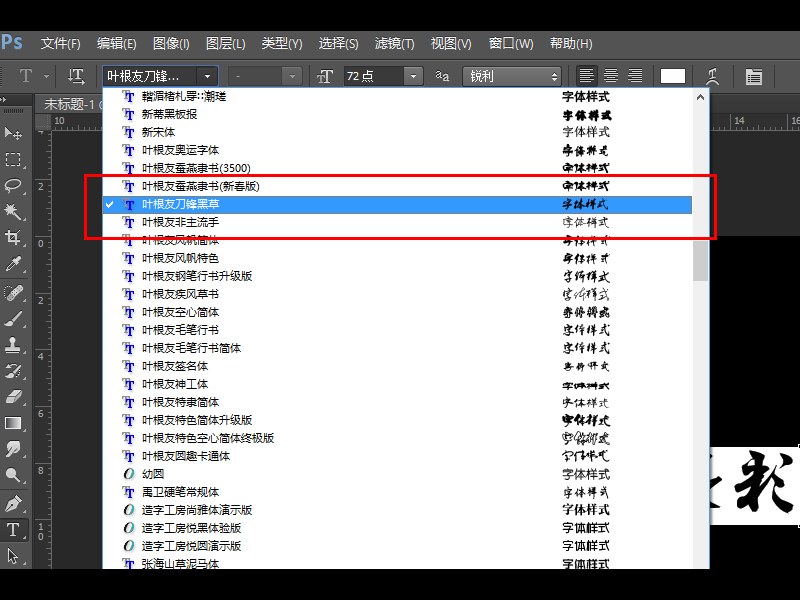Open the 文件(F) menu

[61, 44]
